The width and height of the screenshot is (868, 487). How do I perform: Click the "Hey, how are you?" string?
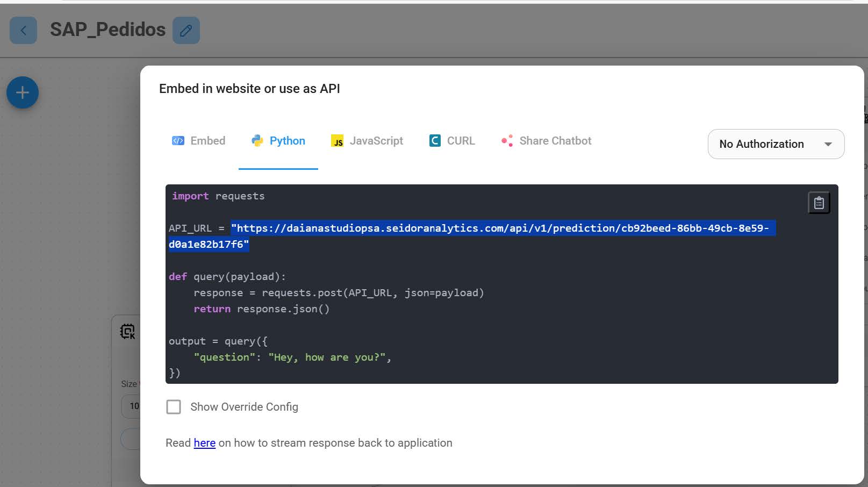pos(327,357)
